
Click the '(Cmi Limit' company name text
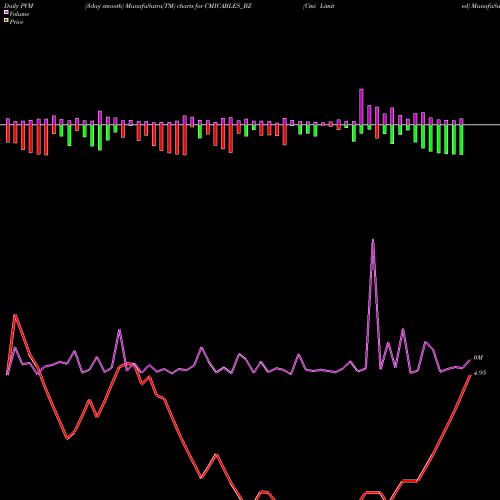(319, 6)
